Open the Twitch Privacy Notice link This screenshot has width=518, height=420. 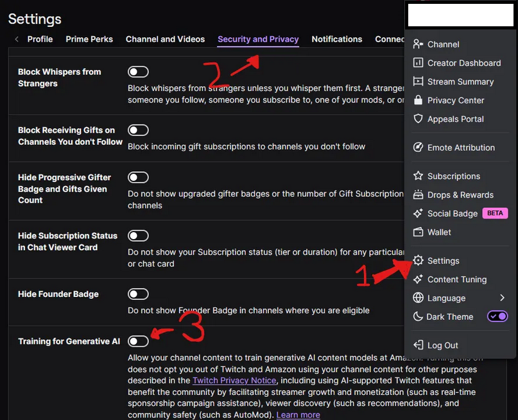234,380
